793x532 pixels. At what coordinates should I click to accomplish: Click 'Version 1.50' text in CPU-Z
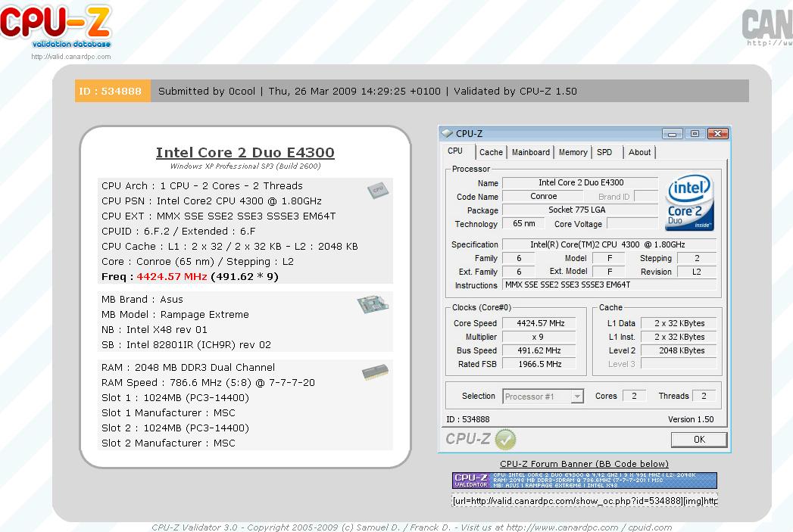click(x=690, y=419)
